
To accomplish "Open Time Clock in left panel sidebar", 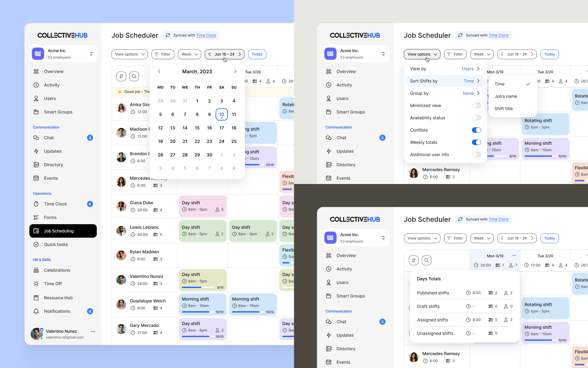I will click(x=63, y=204).
